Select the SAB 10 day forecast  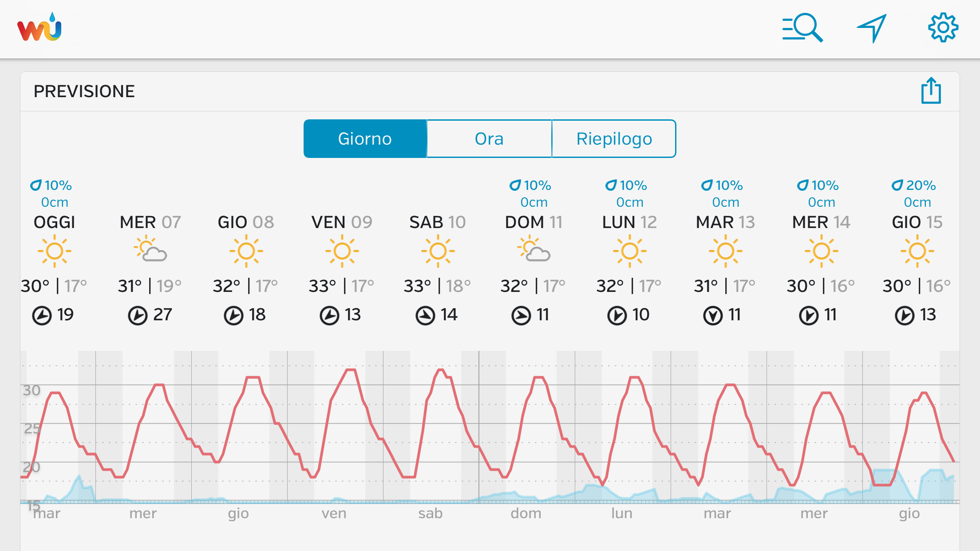point(438,222)
